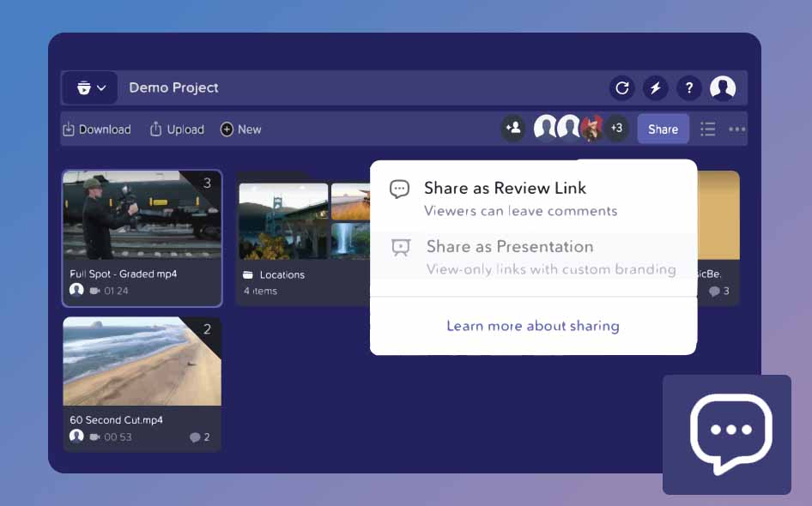Viewport: 812px width, 506px height.
Task: Expand the project logo dropdown
Action: pos(90,87)
